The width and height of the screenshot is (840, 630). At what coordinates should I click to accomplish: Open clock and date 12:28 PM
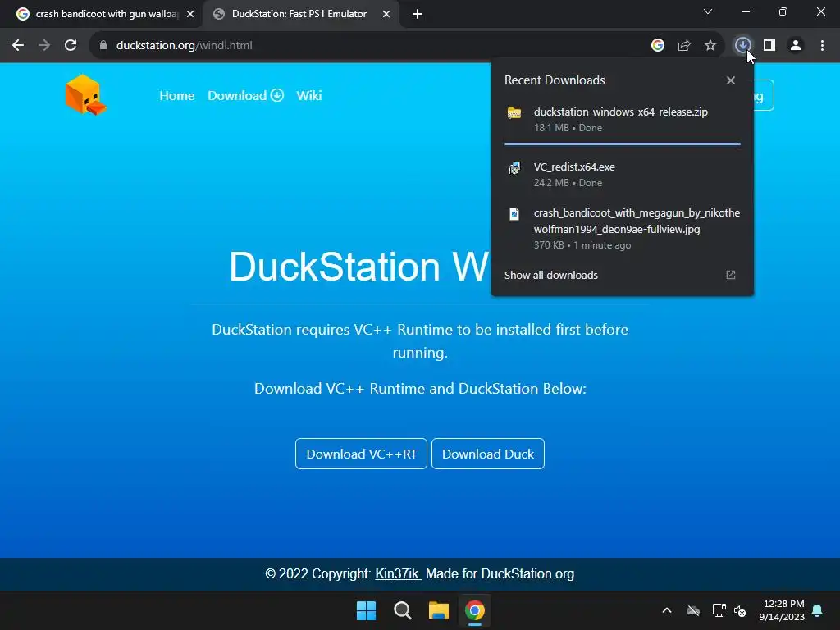782,610
